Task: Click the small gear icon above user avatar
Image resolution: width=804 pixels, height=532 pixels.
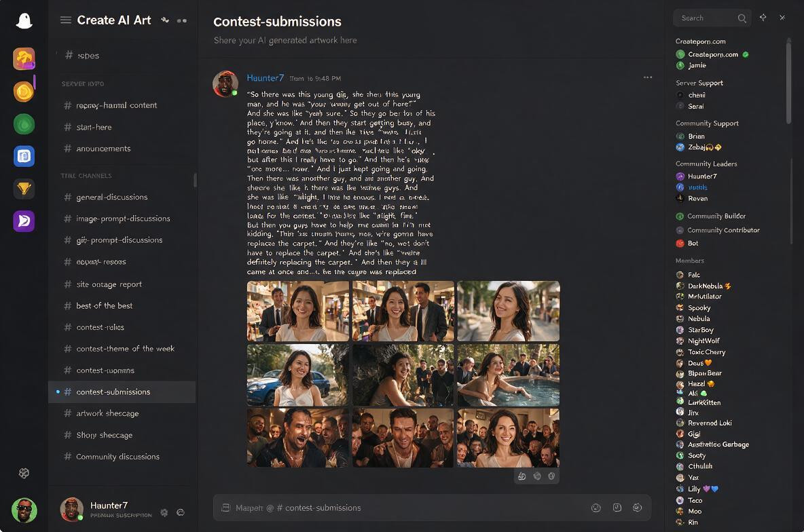Action: pos(24,473)
